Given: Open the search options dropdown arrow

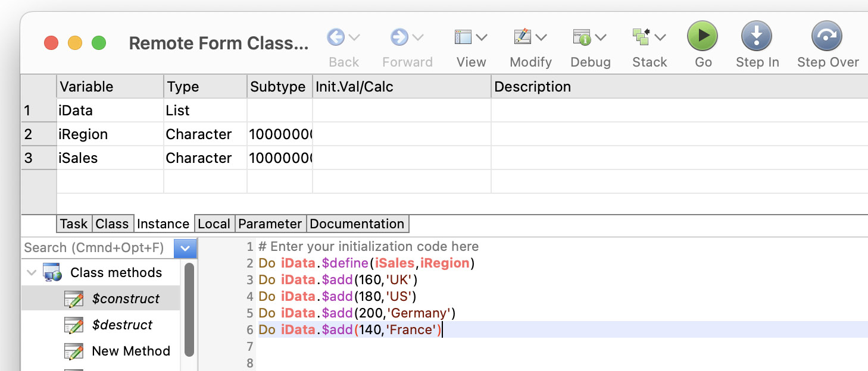Looking at the screenshot, I should pyautogui.click(x=185, y=248).
